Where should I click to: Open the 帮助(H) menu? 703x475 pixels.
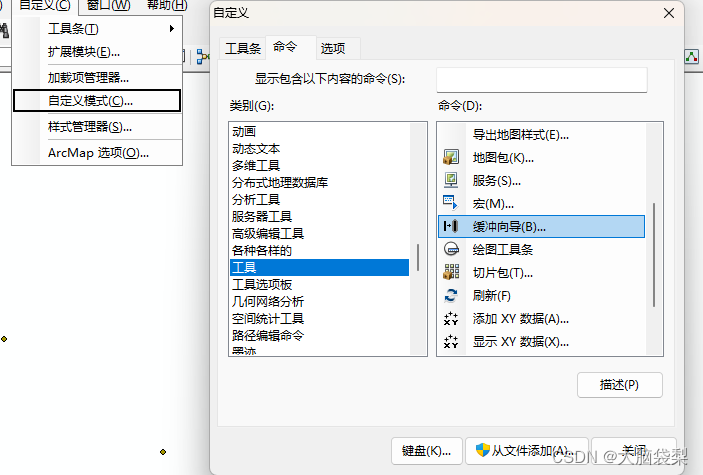tap(167, 6)
